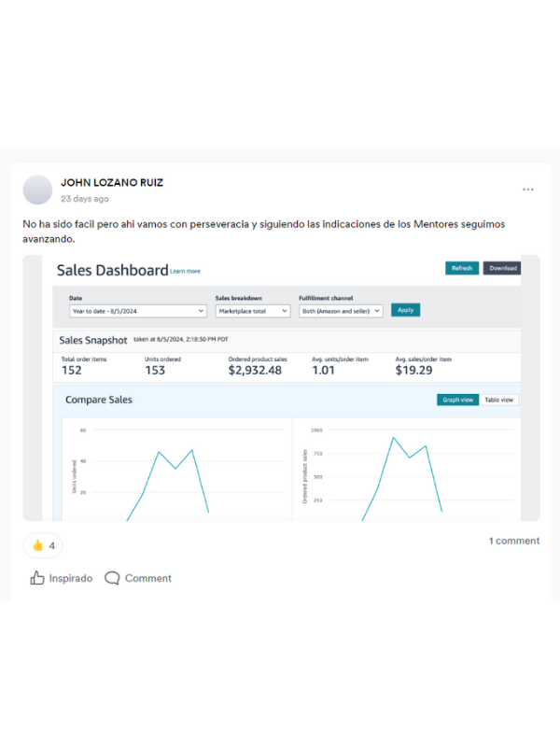Open the thumbs-up reaction count

43,545
